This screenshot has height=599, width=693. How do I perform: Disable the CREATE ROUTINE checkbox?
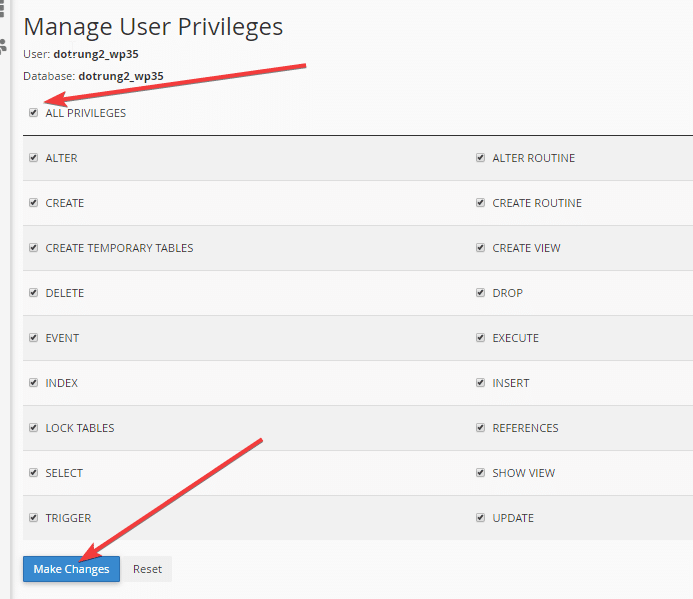point(481,203)
